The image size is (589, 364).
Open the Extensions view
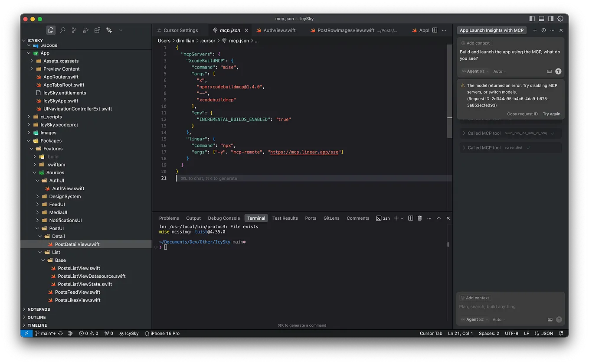coord(97,30)
